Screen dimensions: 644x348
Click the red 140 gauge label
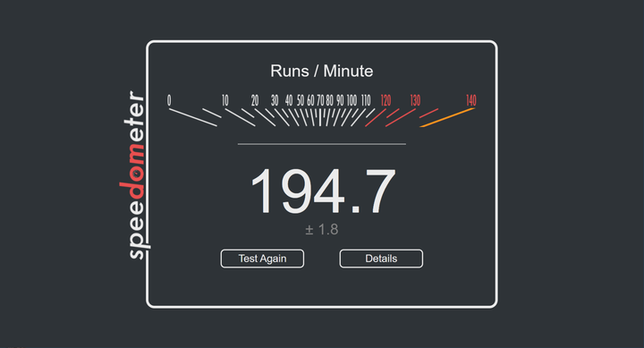(471, 100)
